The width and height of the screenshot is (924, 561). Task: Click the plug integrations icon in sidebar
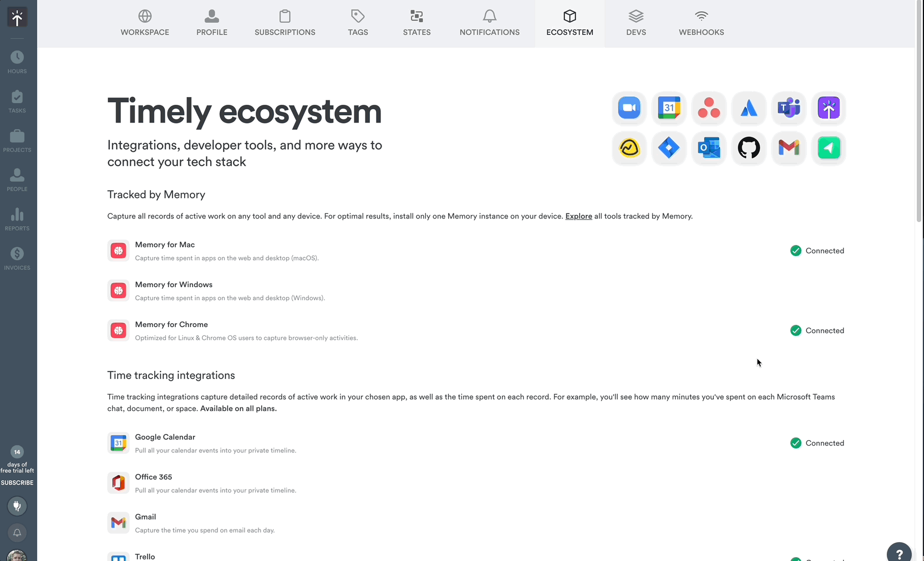tap(17, 506)
